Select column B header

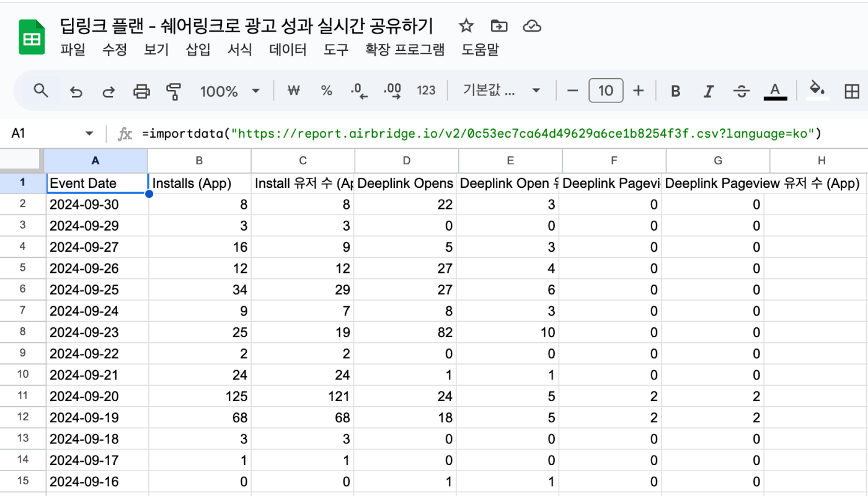[200, 161]
